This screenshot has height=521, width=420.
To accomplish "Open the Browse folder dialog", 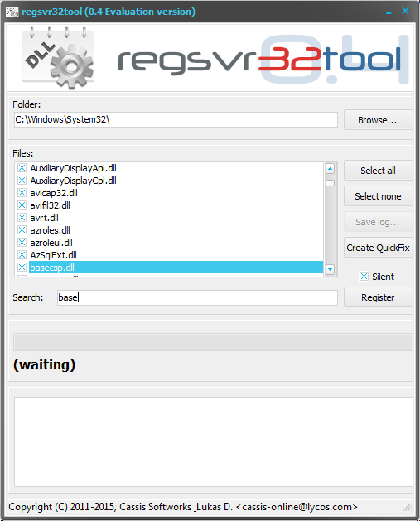I will tap(378, 120).
